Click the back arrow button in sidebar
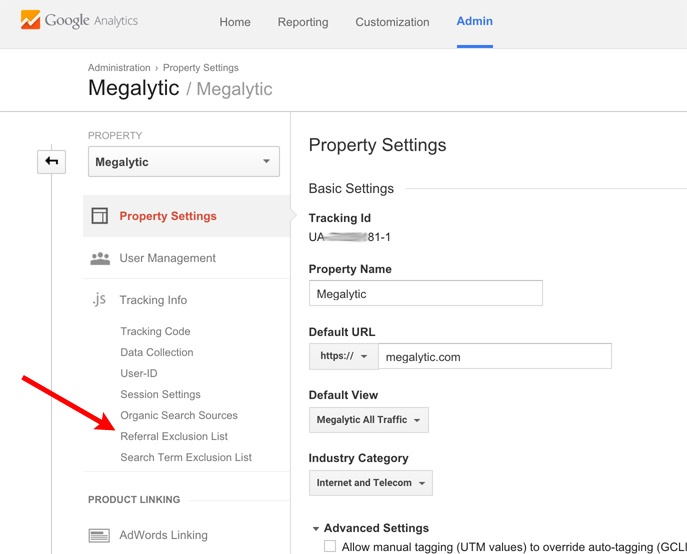 pyautogui.click(x=51, y=161)
